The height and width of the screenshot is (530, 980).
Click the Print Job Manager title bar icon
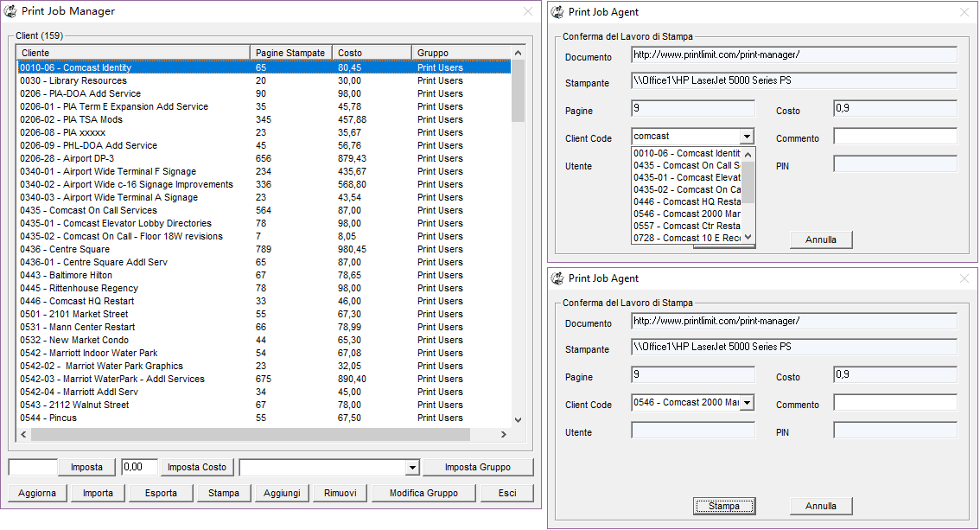10,11
